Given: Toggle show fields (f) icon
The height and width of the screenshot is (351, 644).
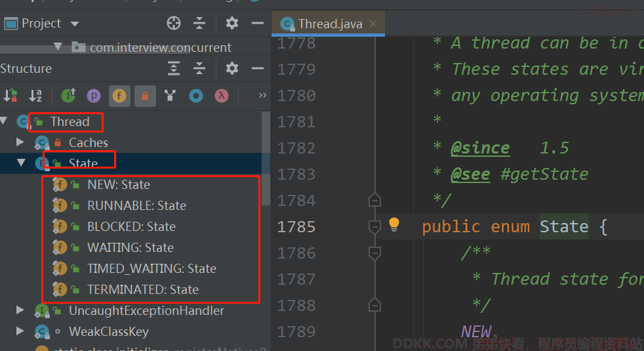Looking at the screenshot, I should 119,96.
